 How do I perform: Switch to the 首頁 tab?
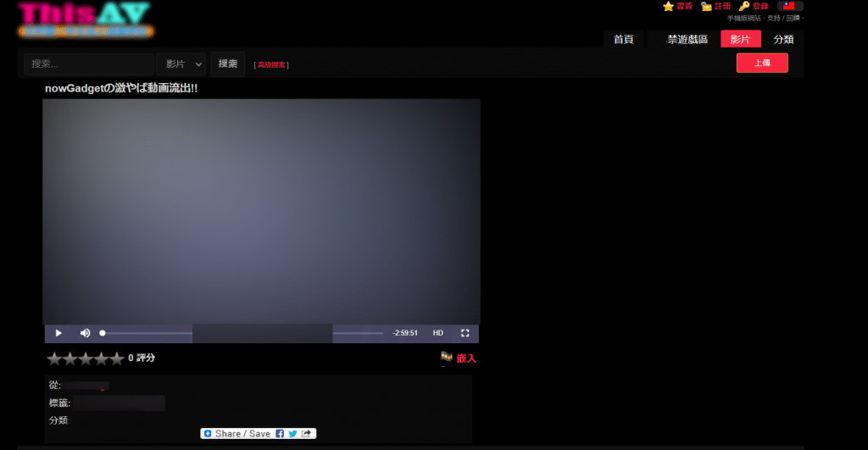click(623, 39)
